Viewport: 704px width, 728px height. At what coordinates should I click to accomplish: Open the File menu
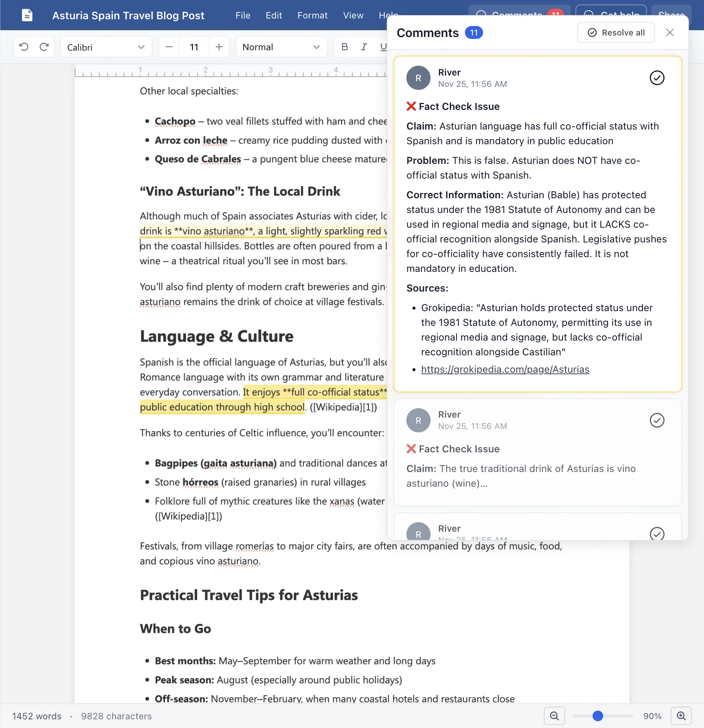click(x=243, y=15)
